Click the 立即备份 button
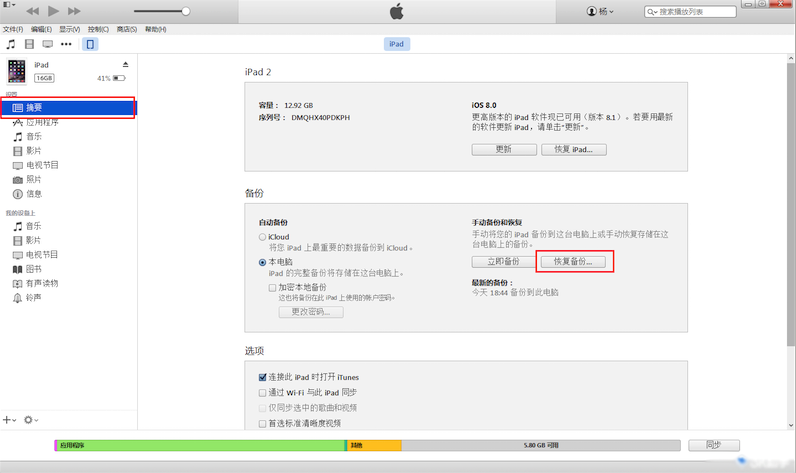The height and width of the screenshot is (473, 796). click(504, 262)
